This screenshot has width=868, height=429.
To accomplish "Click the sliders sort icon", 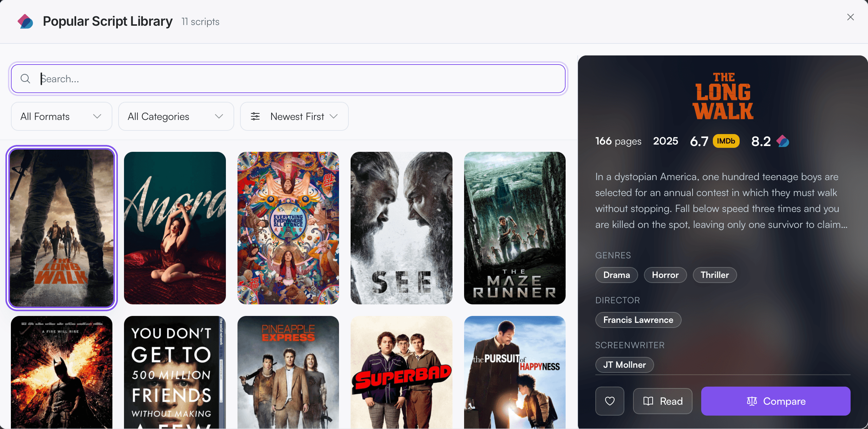I will [255, 116].
